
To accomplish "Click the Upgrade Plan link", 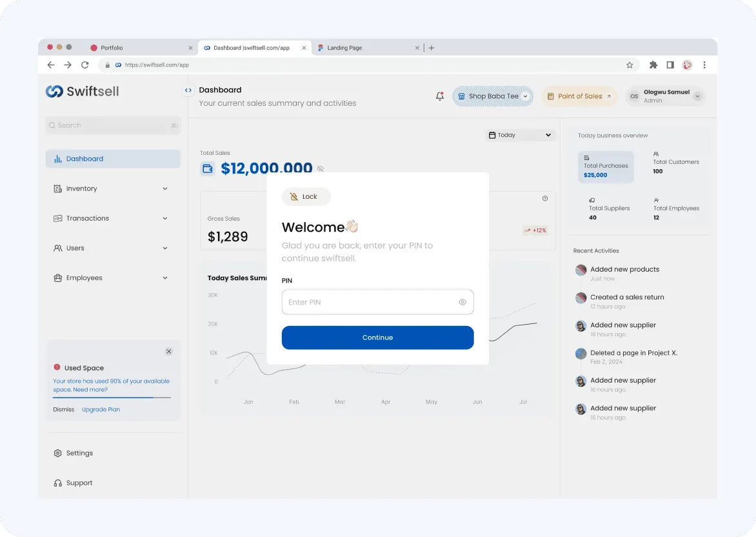I will coord(101,409).
